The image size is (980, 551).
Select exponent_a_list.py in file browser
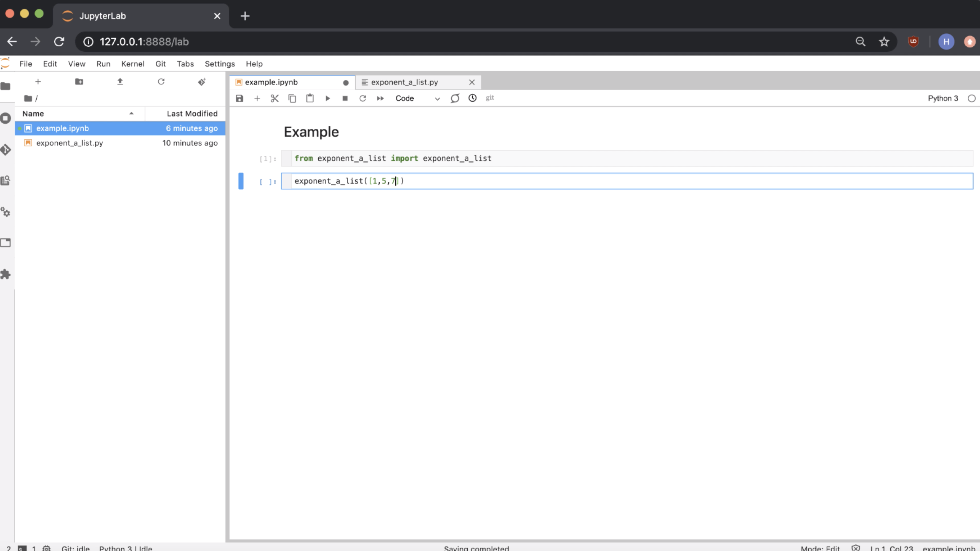tap(69, 143)
